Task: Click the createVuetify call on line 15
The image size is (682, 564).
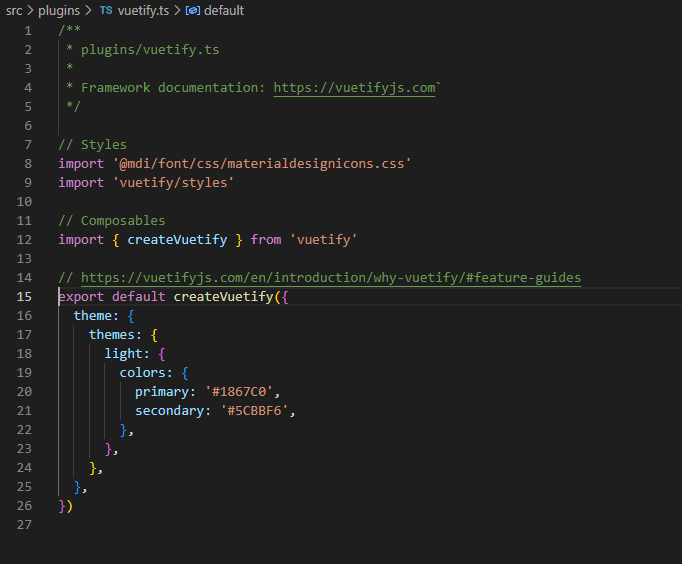Action: point(224,297)
